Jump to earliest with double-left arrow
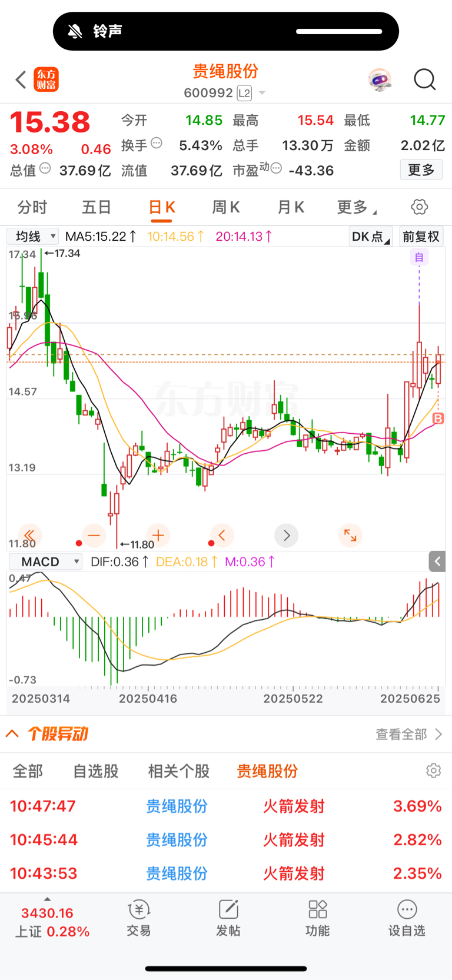This screenshot has width=452, height=980. (x=29, y=535)
